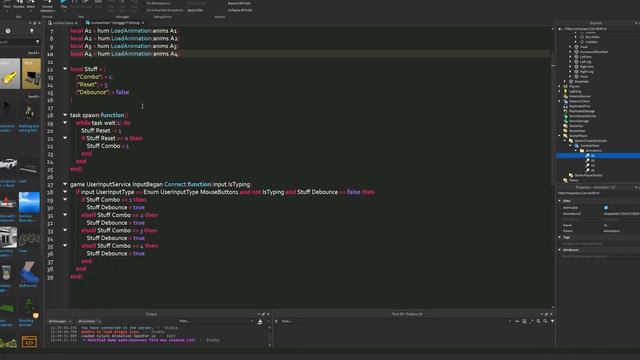Click the A3 animation icon
The image size is (640, 360).
coord(588,165)
